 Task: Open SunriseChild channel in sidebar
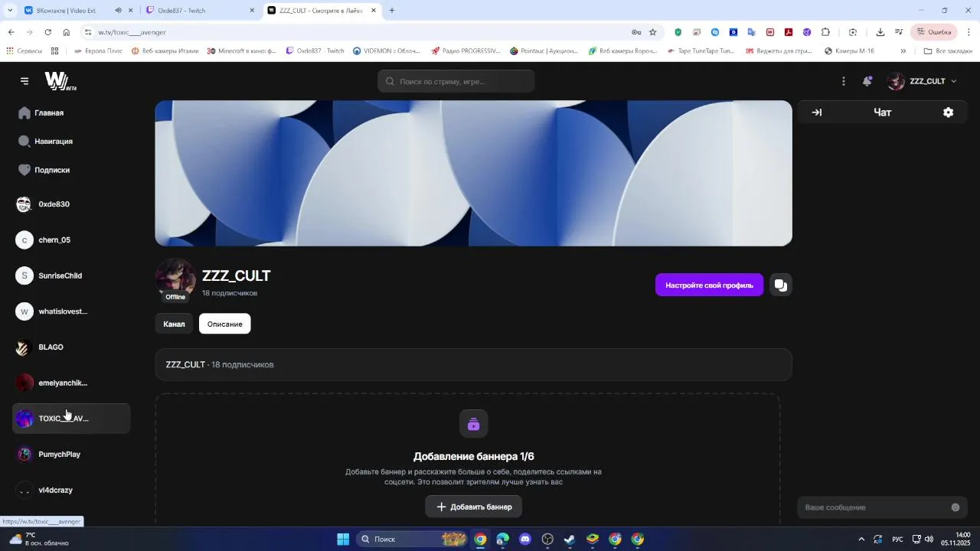[x=71, y=275]
